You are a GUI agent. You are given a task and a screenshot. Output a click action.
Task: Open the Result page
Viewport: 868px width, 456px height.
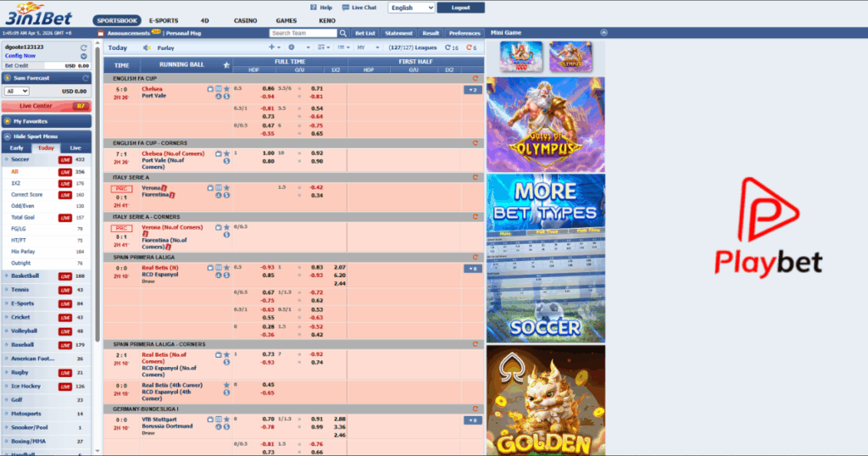(x=431, y=33)
